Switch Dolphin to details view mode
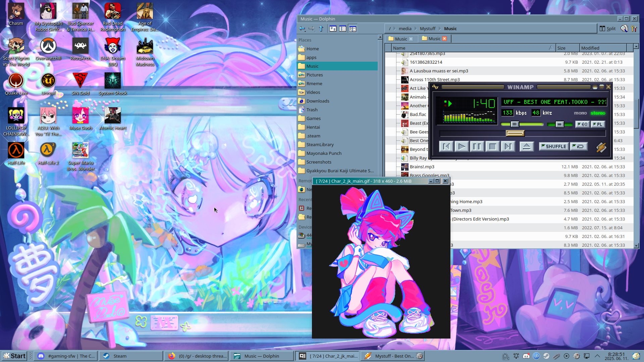Screen dimensions: 644x362 click(353, 29)
